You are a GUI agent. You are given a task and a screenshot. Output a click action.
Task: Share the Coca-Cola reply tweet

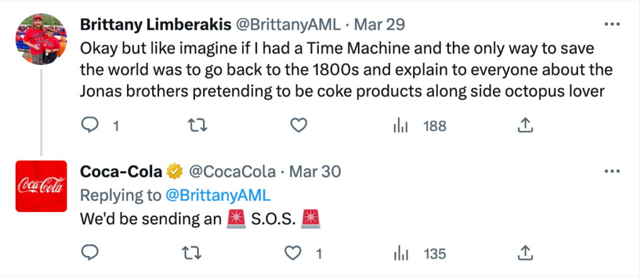click(524, 254)
